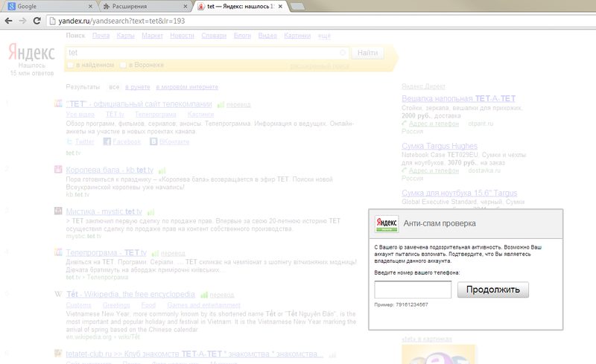Viewport: 596px width, 364px height.
Task: Open the 'расширенный поиск' link
Action: pyautogui.click(x=320, y=66)
